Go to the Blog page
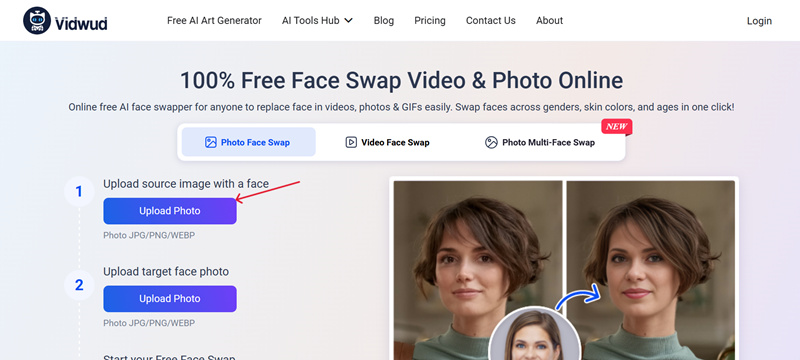Image resolution: width=800 pixels, height=360 pixels. point(384,21)
